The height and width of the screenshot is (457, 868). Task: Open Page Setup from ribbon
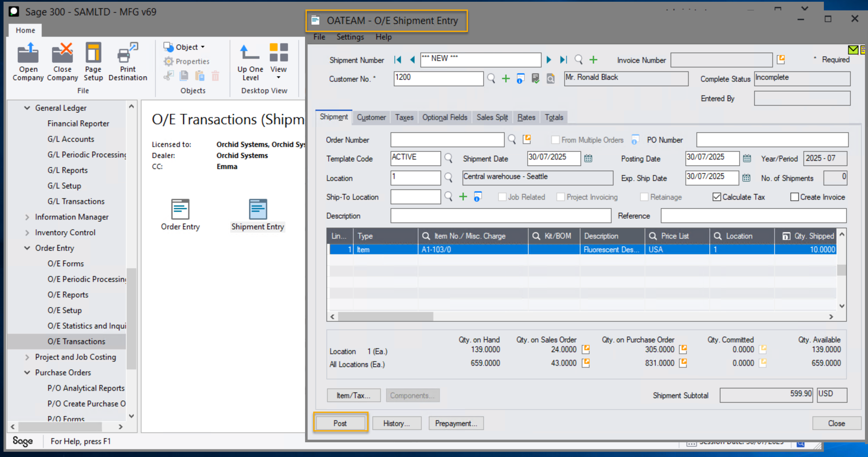93,61
